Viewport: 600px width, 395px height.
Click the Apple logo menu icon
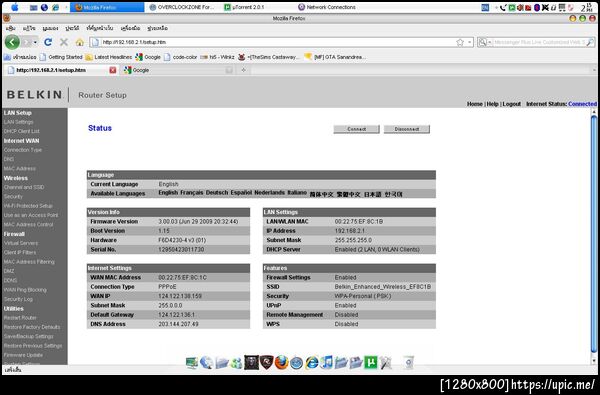coord(15,7)
